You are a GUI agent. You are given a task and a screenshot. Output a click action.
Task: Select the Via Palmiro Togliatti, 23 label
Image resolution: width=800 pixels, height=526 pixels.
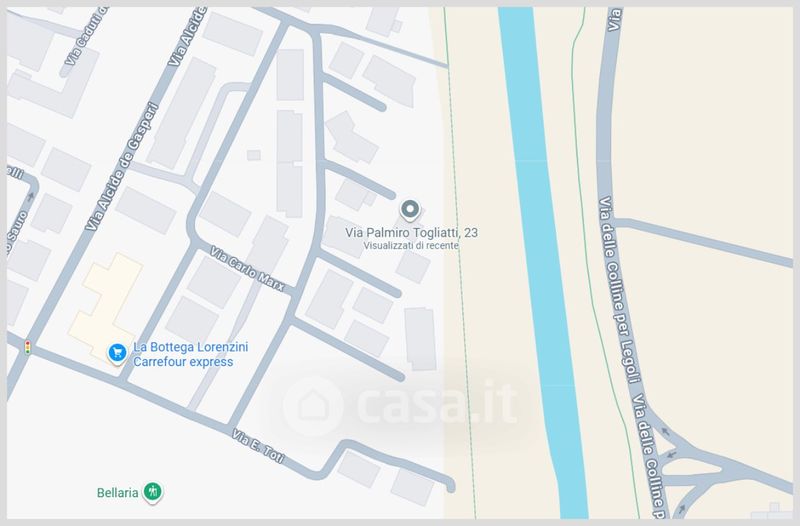(x=412, y=232)
